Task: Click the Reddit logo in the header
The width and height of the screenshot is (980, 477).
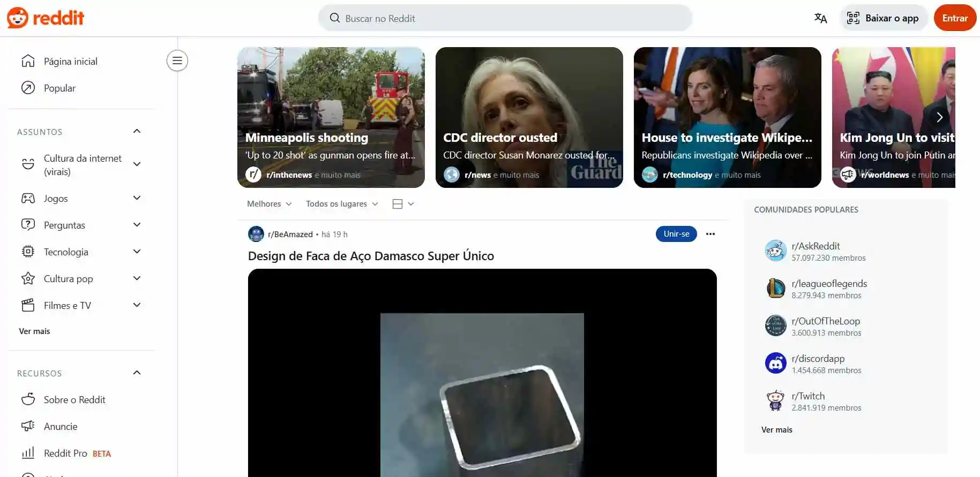Action: (46, 18)
